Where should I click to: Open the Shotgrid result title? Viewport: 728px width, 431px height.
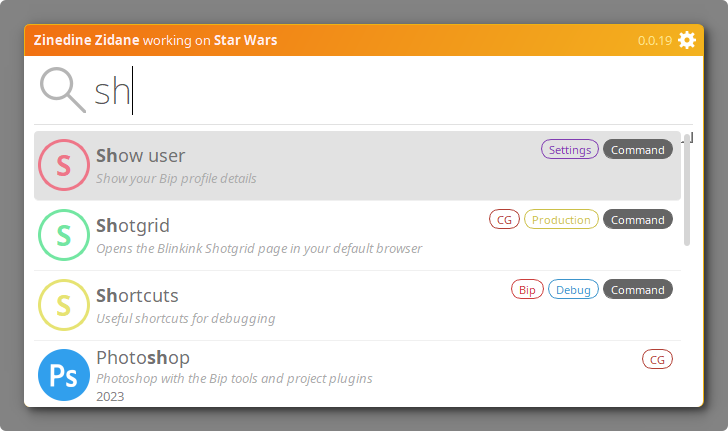pyautogui.click(x=133, y=226)
